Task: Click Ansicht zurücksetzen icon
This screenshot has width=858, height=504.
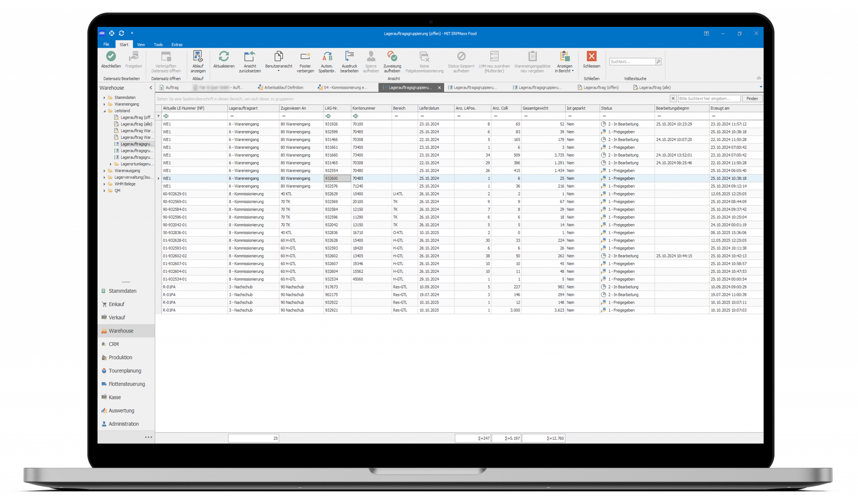Action: [250, 56]
